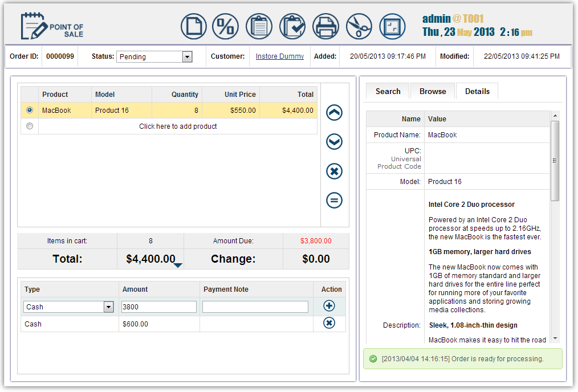This screenshot has height=392, width=578.
Task: Delete the $600.00 cash payment
Action: click(329, 323)
